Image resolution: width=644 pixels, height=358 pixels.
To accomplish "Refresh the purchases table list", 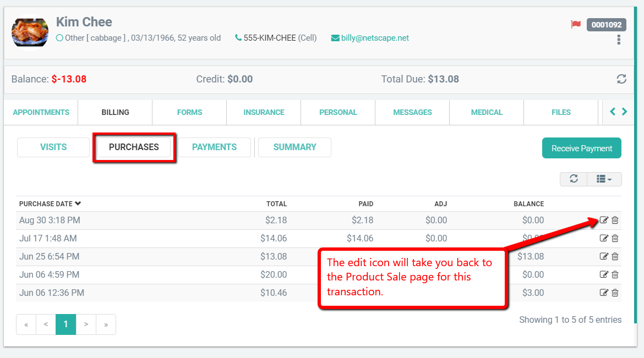I will [574, 179].
